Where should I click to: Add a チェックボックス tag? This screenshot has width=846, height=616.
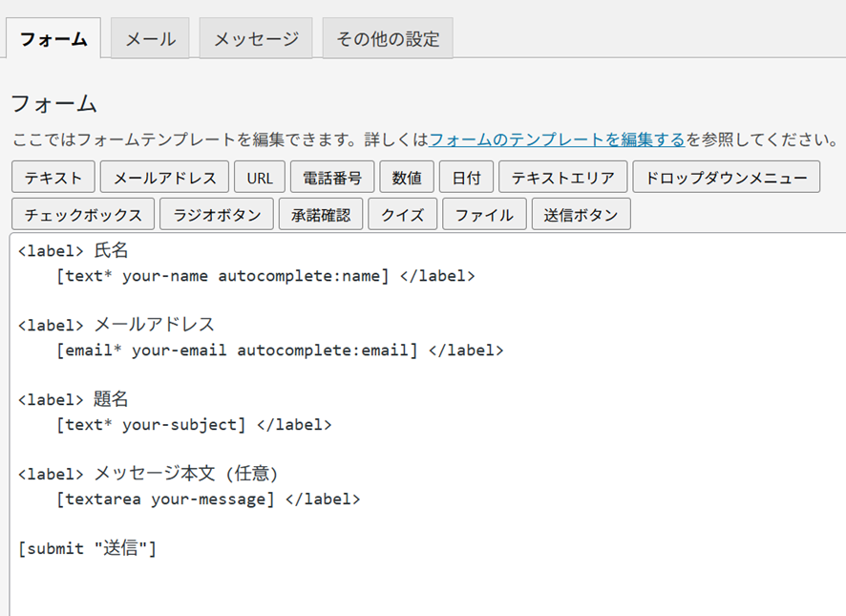[x=83, y=215]
